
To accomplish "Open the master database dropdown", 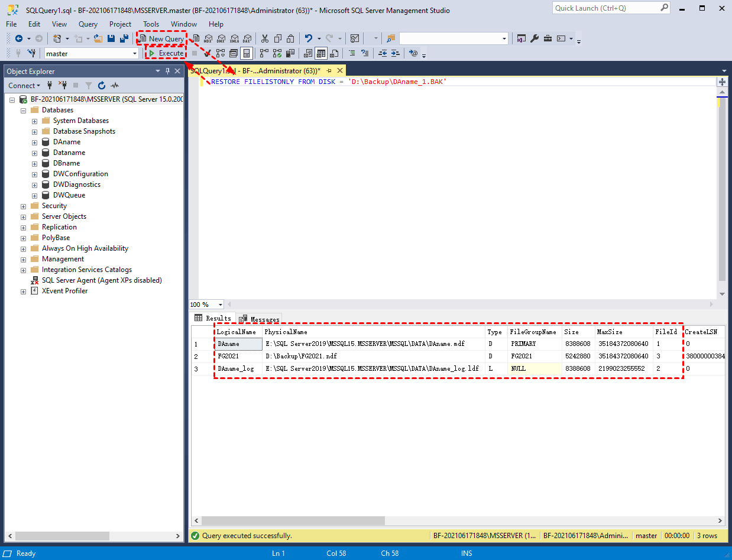I will click(134, 53).
